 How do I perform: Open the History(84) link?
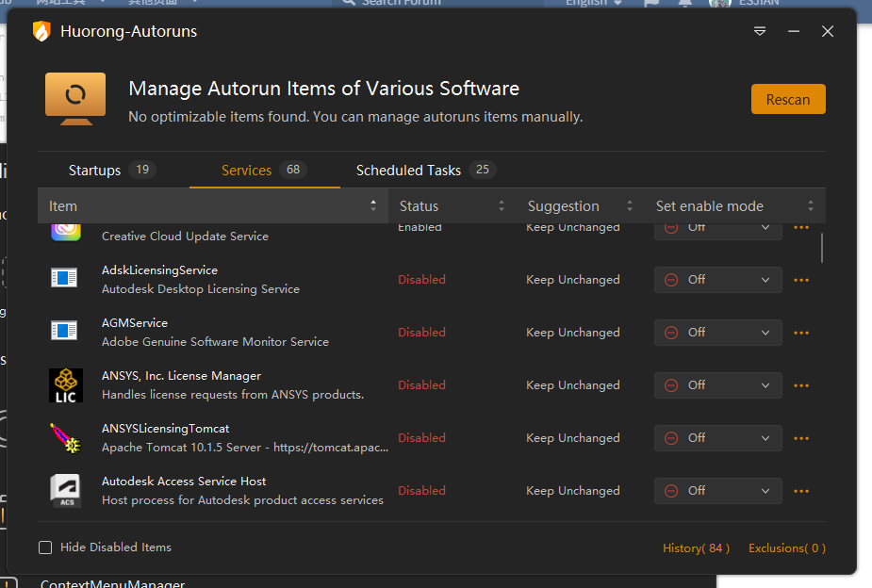(x=696, y=548)
